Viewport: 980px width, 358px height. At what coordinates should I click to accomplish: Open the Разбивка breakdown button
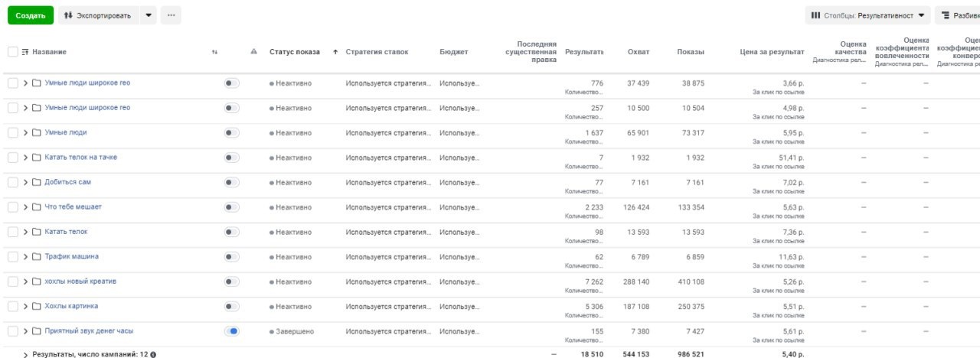(958, 15)
